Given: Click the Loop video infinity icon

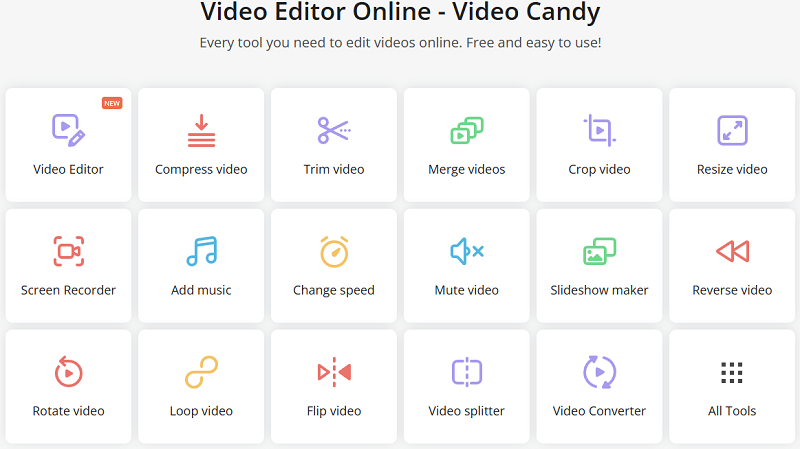Looking at the screenshot, I should pyautogui.click(x=201, y=372).
